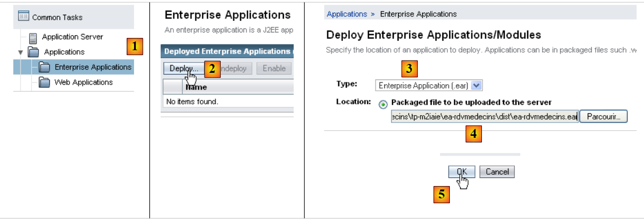
Task: Select 'Packaged file to be uploaded' radio button
Action: tap(383, 104)
